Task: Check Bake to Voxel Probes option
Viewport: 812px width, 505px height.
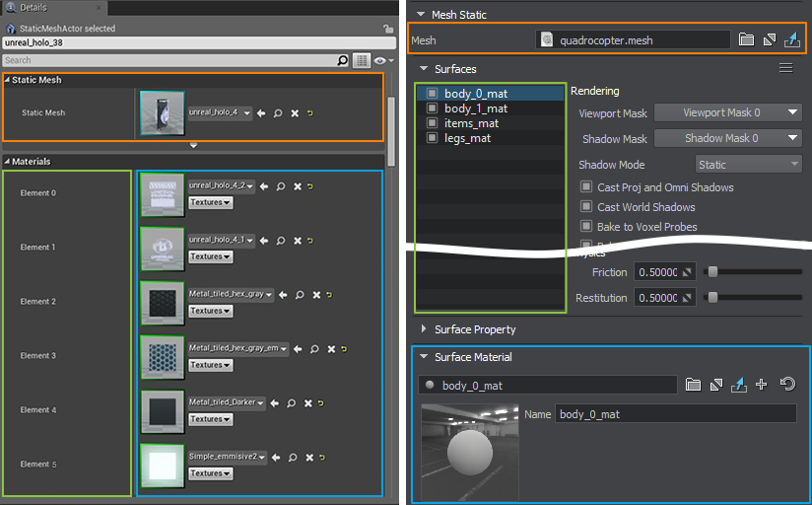Action: coord(586,227)
